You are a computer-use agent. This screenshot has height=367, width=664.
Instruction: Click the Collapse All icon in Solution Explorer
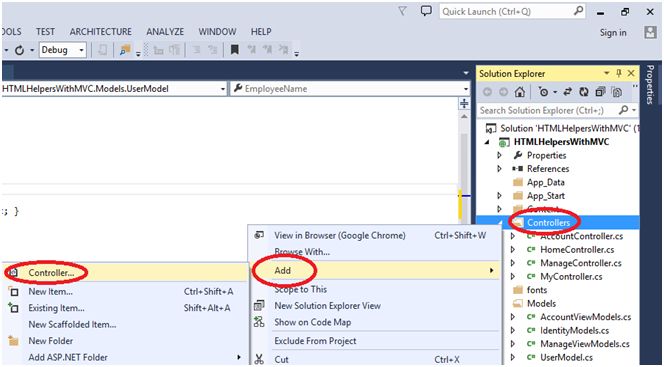(x=600, y=92)
